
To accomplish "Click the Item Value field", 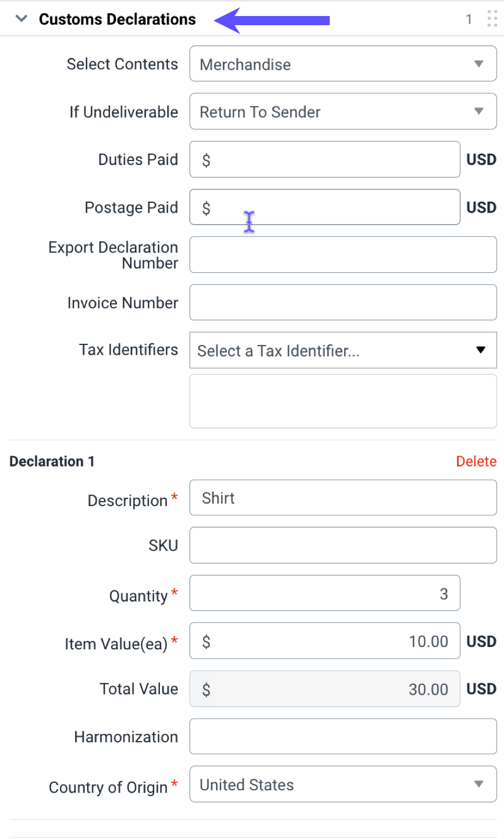I will click(324, 641).
